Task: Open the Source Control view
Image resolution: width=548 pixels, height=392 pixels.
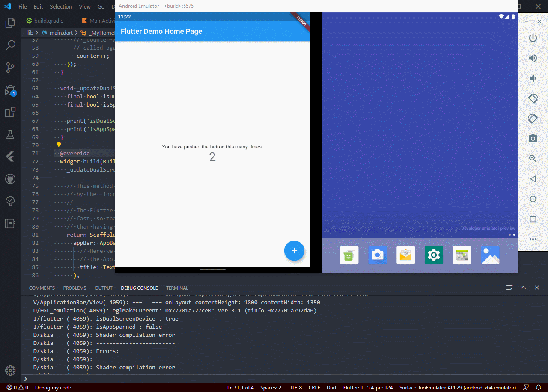Action: (x=10, y=68)
